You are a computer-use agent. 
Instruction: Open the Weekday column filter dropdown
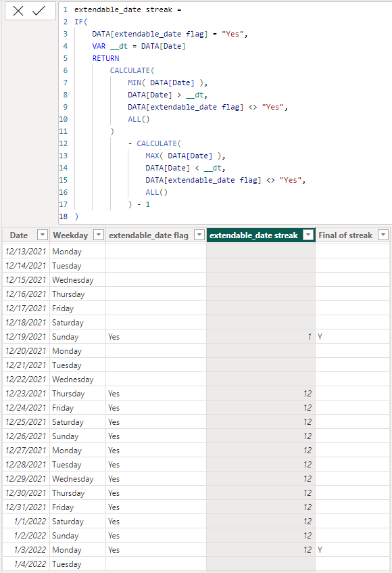(99, 235)
